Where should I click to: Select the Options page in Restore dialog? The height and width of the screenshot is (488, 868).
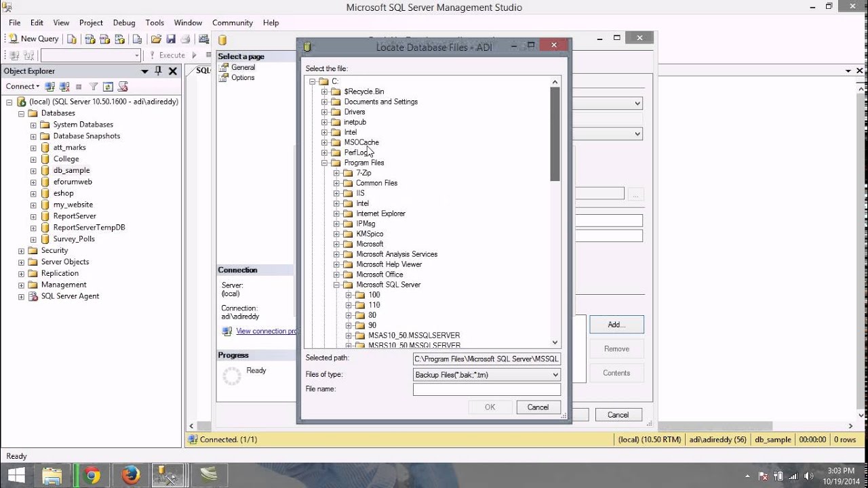[243, 77]
